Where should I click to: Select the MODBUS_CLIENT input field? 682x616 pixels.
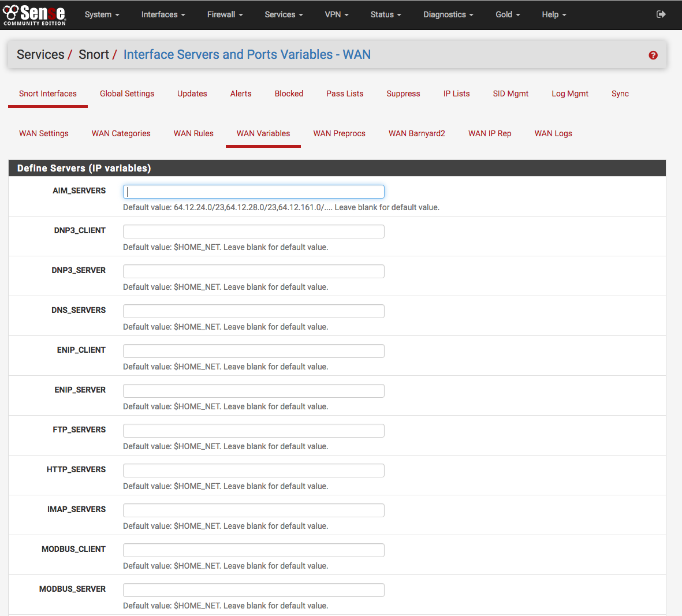pyautogui.click(x=254, y=550)
